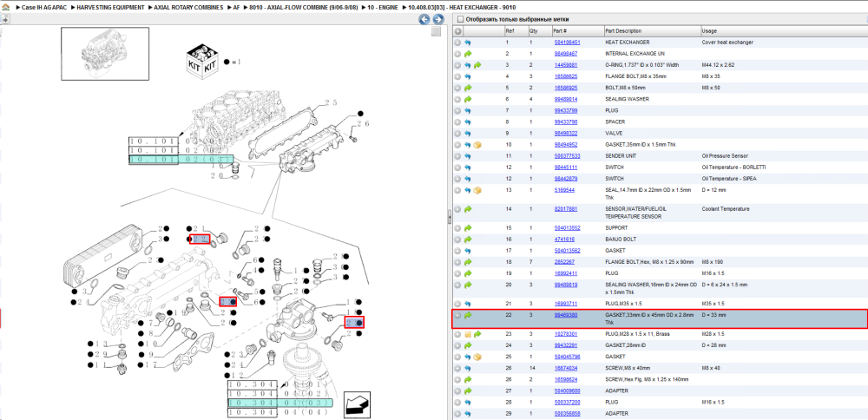Open part number link 500356858

click(567, 414)
